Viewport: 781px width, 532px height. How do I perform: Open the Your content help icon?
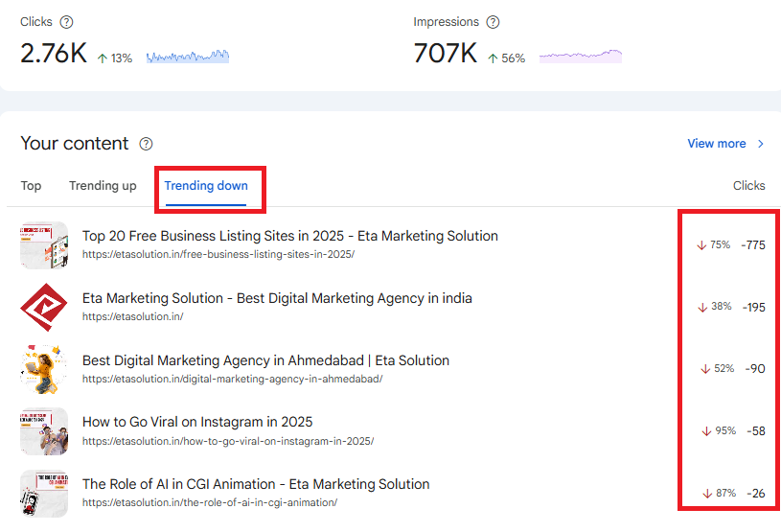(x=146, y=144)
